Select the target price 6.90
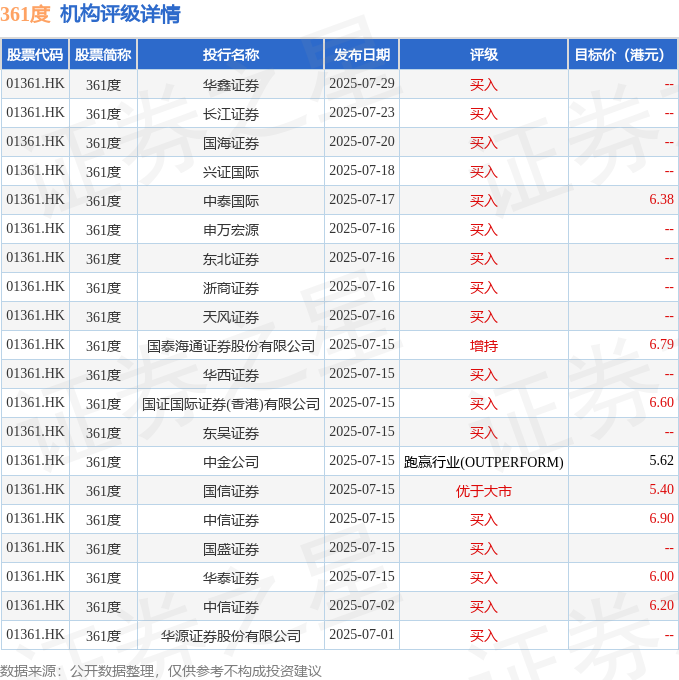 (x=661, y=519)
